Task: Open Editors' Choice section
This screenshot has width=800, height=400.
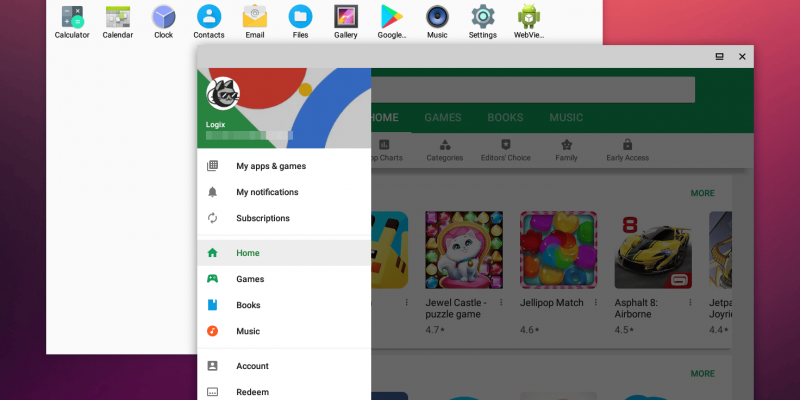Action: tap(506, 151)
